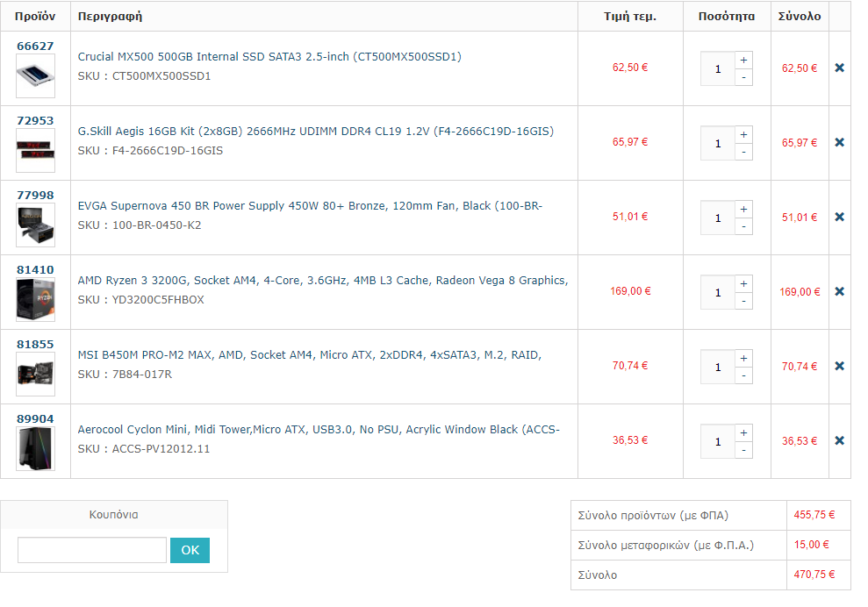
Task: Click product code 89904
Action: [35, 419]
